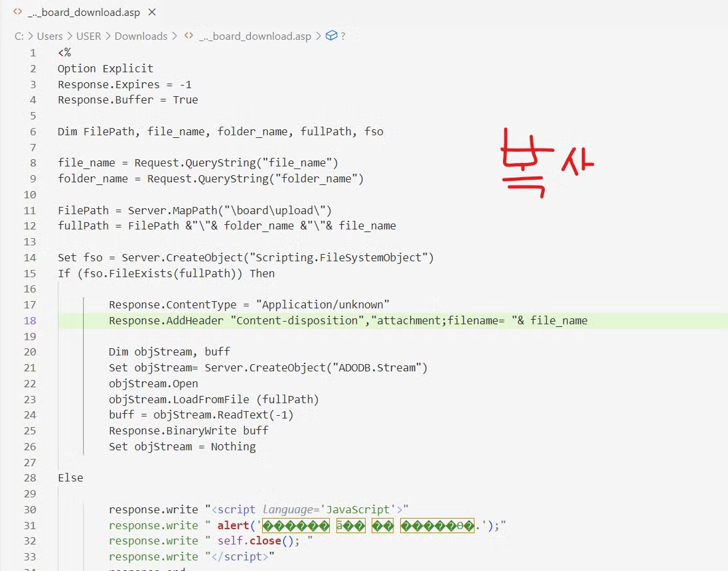Click the objStream.LoadFromFile line

pyautogui.click(x=214, y=399)
